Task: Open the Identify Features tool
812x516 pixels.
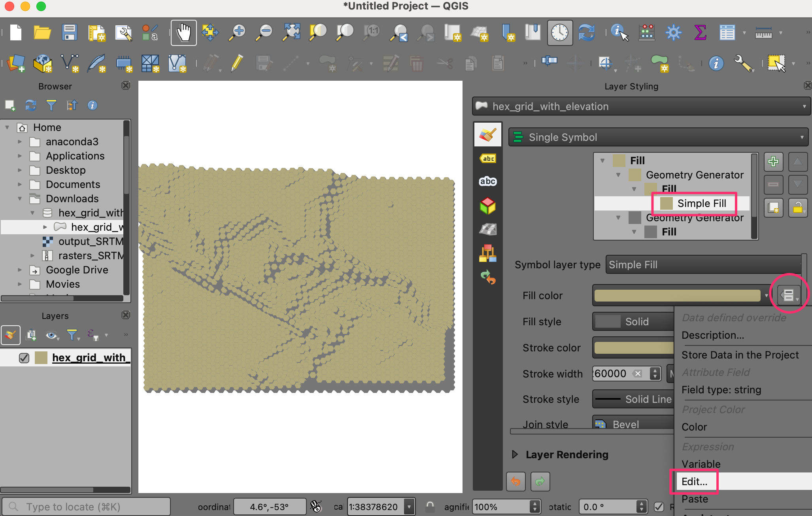Action: click(x=619, y=32)
